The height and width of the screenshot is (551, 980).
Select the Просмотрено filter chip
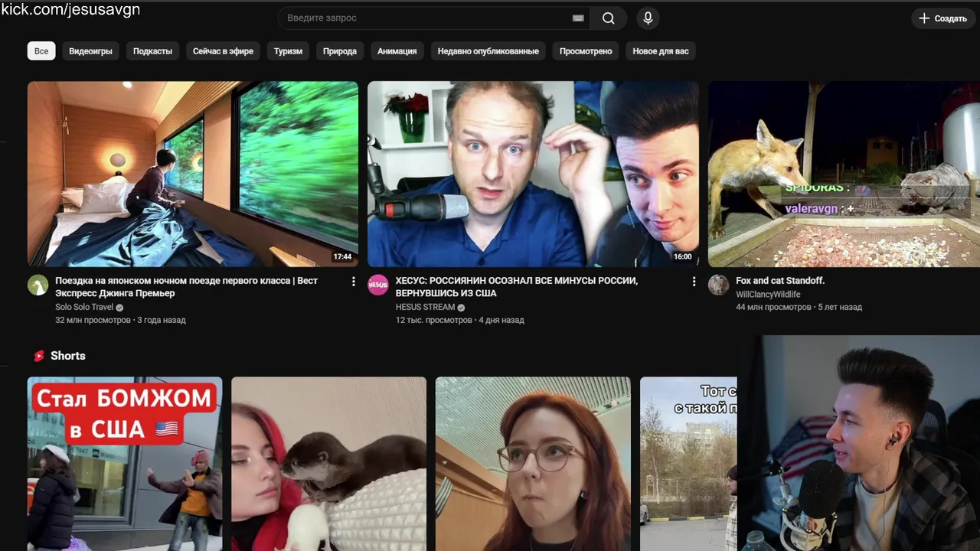point(586,51)
